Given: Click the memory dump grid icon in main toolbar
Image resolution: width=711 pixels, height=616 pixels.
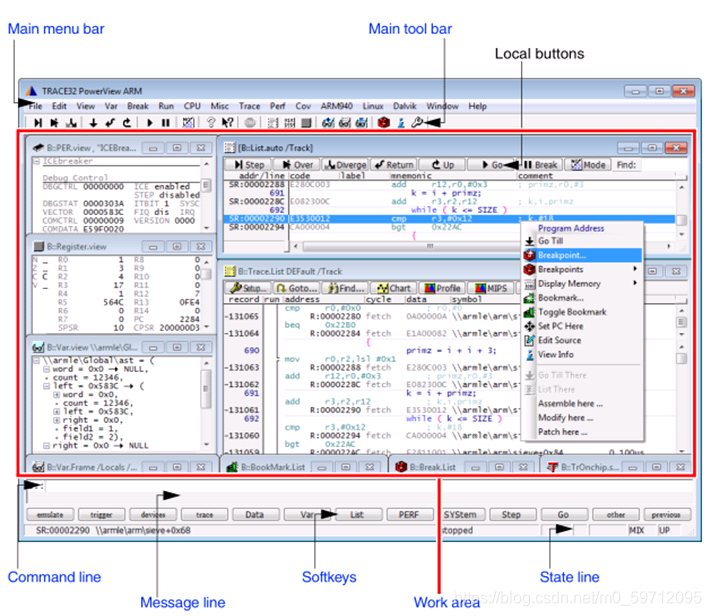Looking at the screenshot, I should tap(290, 122).
